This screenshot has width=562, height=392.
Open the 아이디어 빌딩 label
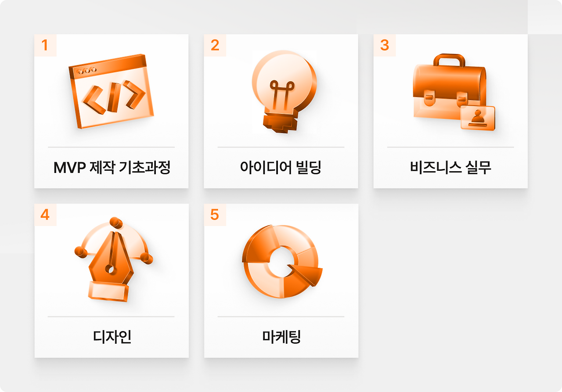[x=281, y=168]
